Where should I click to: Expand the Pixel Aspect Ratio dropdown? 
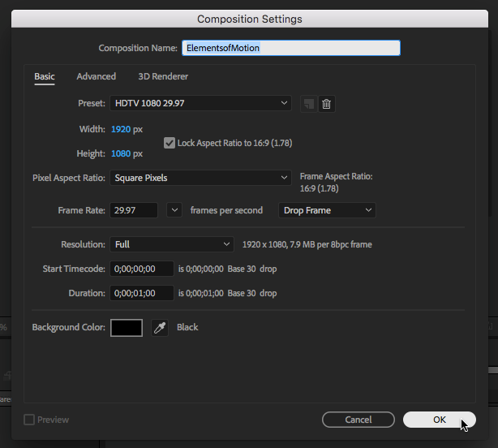[x=200, y=177]
